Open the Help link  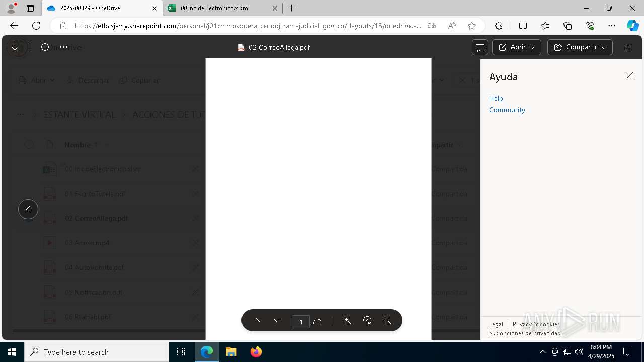tap(496, 98)
